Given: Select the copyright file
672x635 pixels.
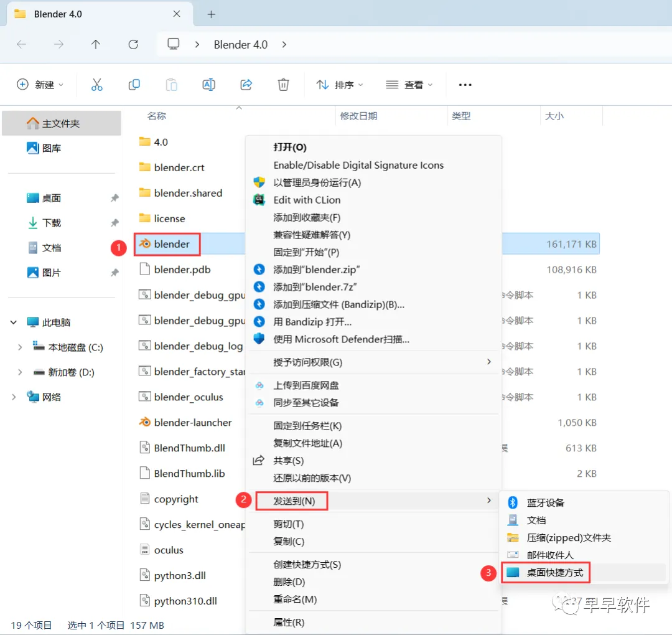Looking at the screenshot, I should coord(169,499).
